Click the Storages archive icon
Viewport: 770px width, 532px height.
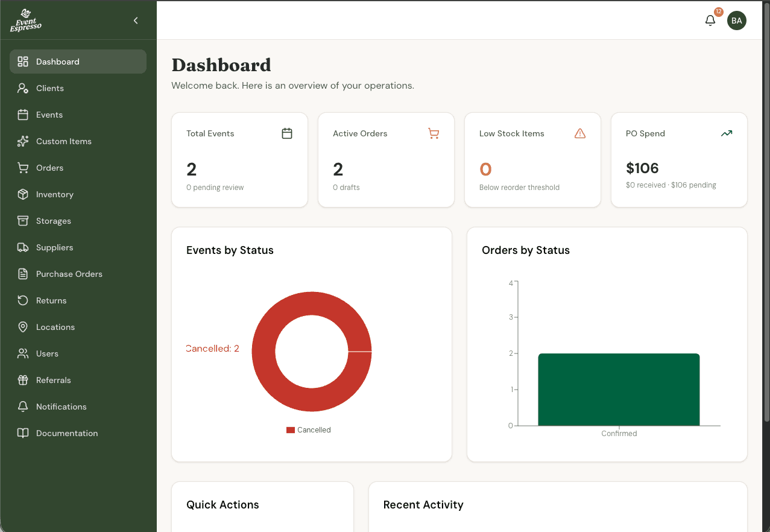pos(23,221)
